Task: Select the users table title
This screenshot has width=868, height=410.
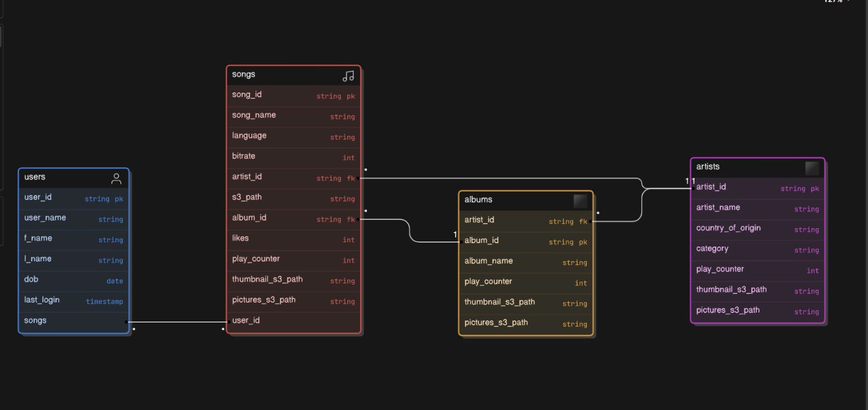Action: tap(35, 177)
